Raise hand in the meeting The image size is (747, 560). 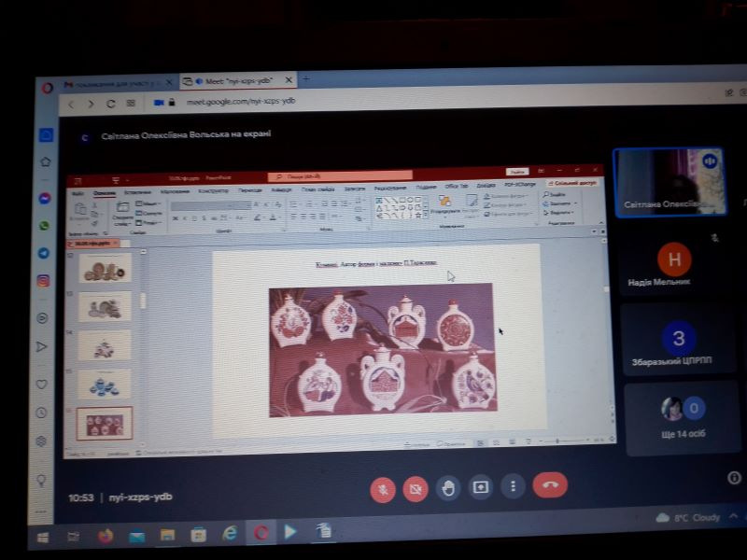(448, 488)
